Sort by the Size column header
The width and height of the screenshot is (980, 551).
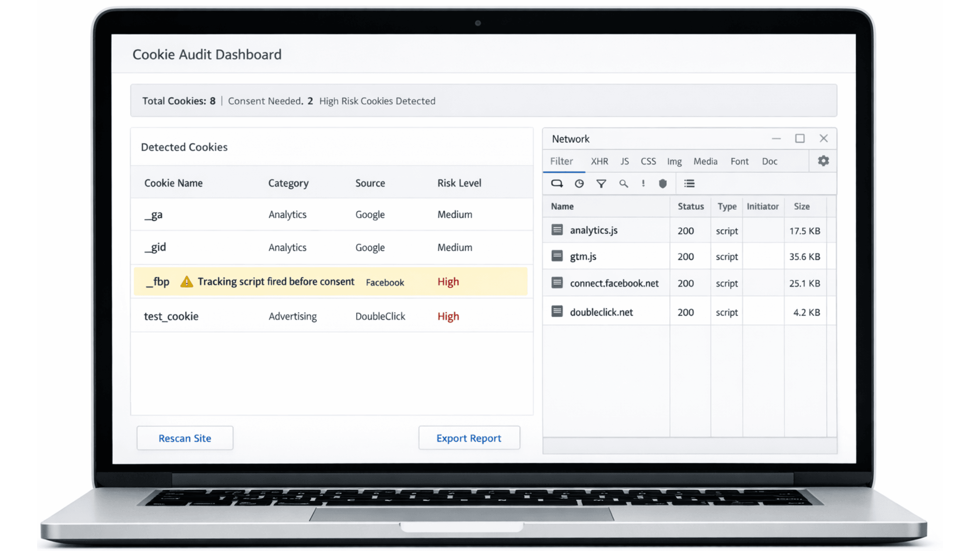point(801,206)
